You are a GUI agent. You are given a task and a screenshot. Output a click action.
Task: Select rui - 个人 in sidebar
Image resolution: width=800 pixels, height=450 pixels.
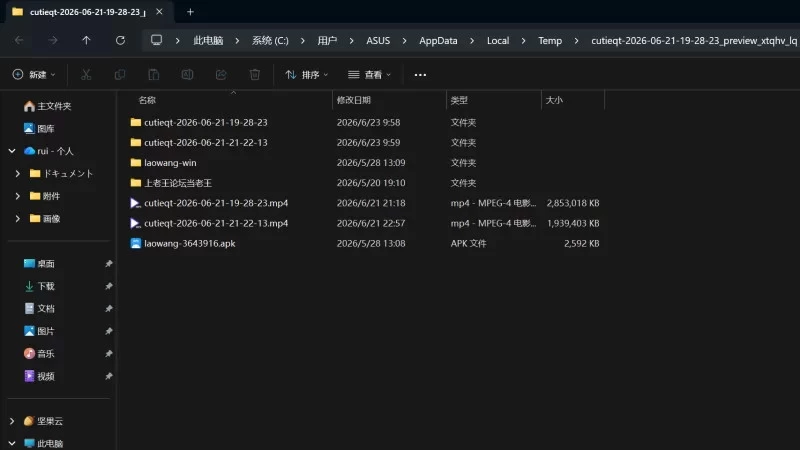[x=49, y=151]
